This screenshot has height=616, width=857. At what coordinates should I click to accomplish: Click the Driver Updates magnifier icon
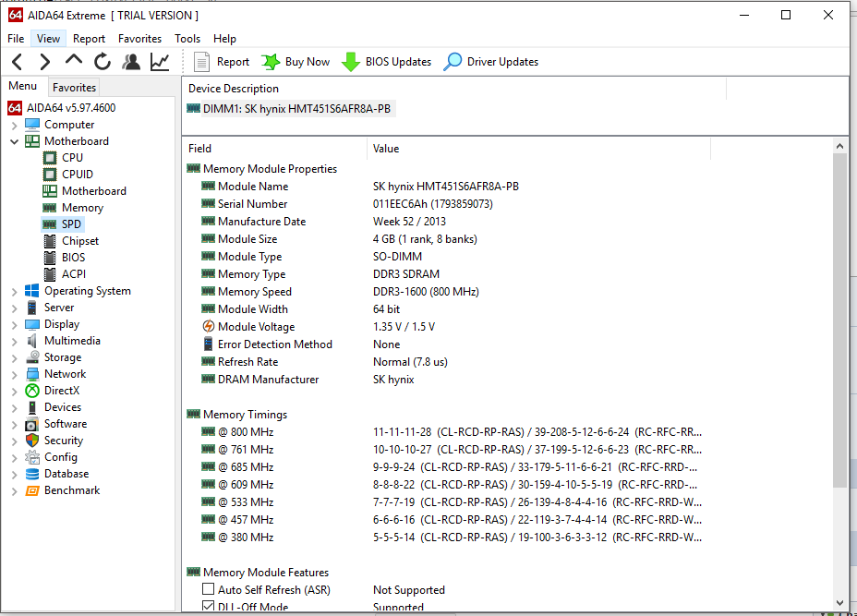click(453, 62)
